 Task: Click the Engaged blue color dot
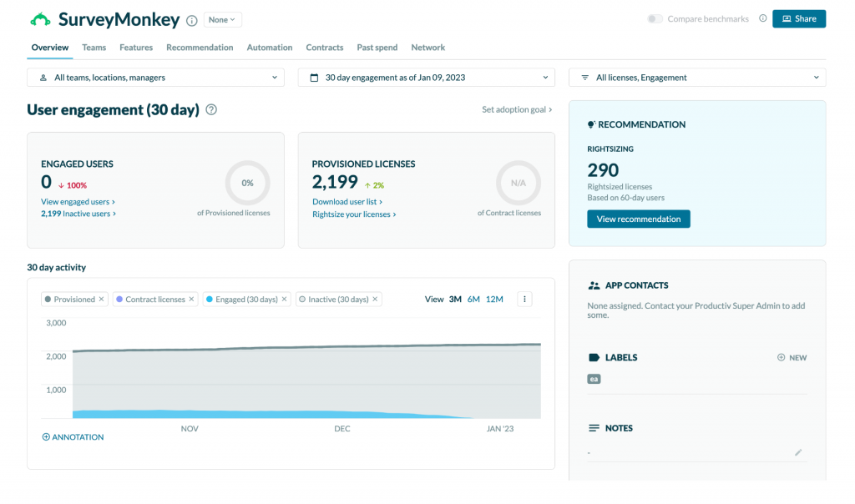[x=210, y=299]
